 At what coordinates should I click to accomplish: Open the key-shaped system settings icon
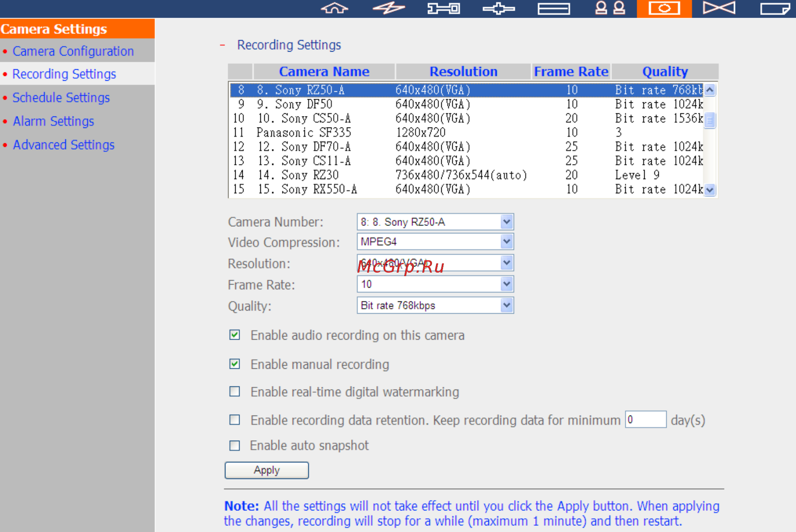coord(443,8)
